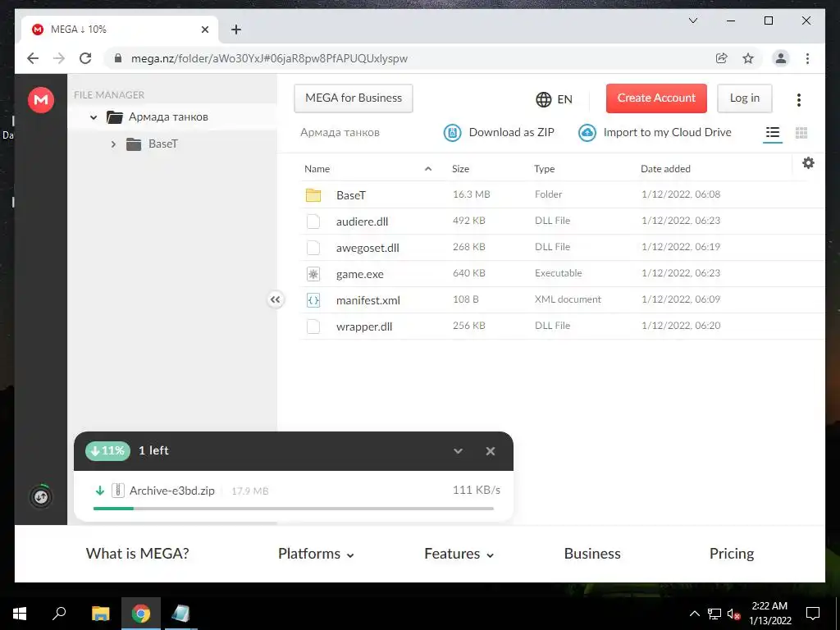This screenshot has width=840, height=630.
Task: Click the zip archive icon in the transfer panel
Action: point(118,491)
